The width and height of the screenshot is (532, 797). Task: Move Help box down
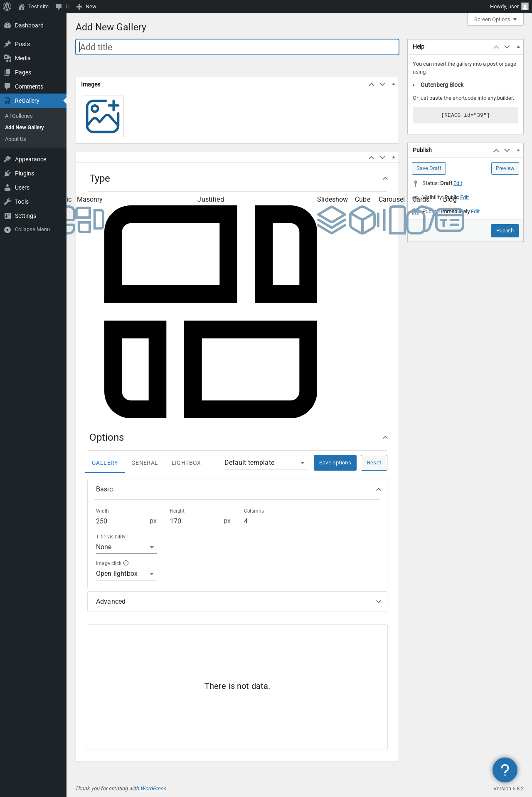tap(507, 47)
